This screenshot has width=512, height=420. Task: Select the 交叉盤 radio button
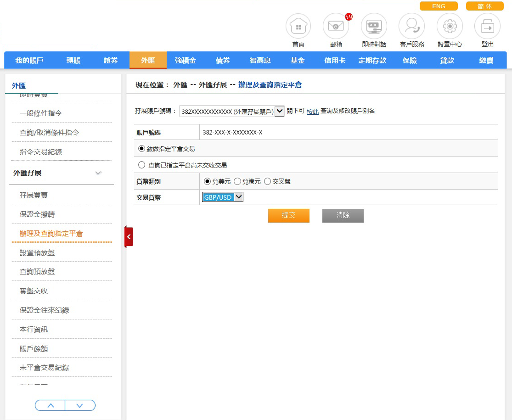[267, 182]
